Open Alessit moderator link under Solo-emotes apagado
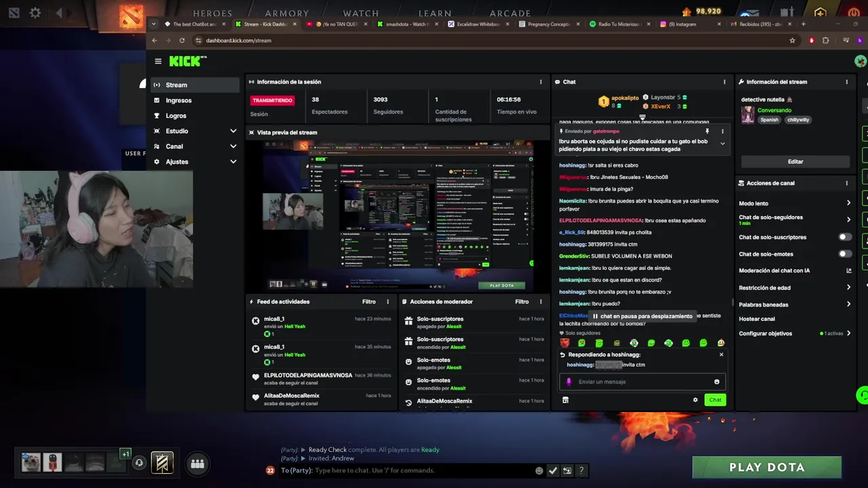Image resolution: width=868 pixels, height=488 pixels. click(454, 367)
